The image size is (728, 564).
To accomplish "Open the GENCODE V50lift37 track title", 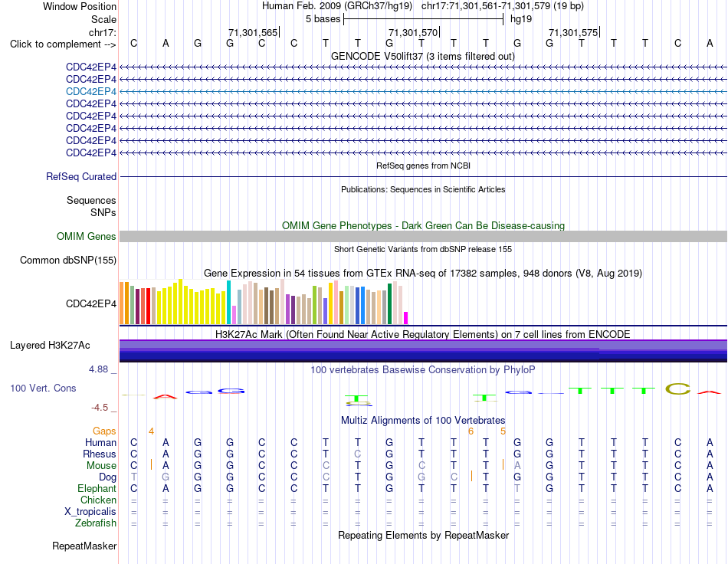I will coord(423,56).
